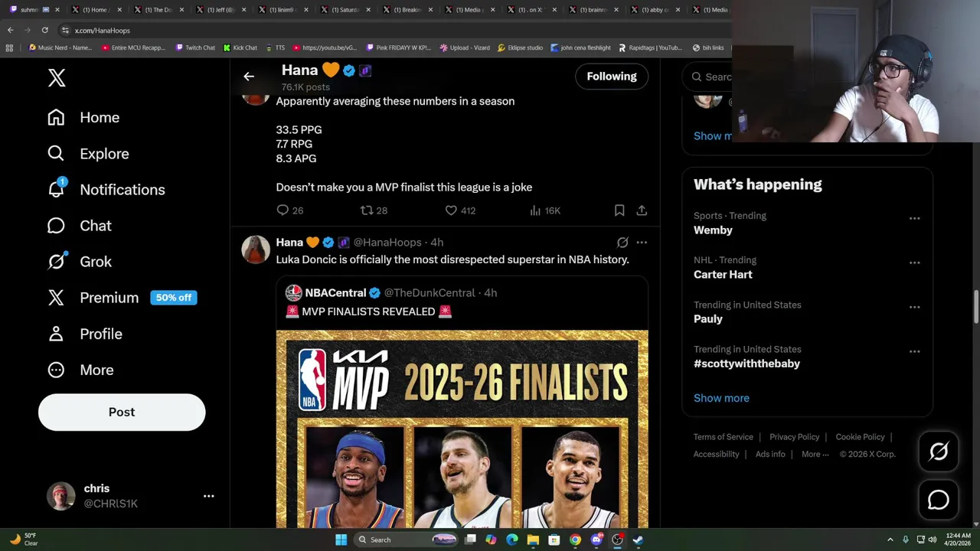This screenshot has height=551, width=980.
Task: Open OBS Studio from taskbar
Action: [x=617, y=540]
